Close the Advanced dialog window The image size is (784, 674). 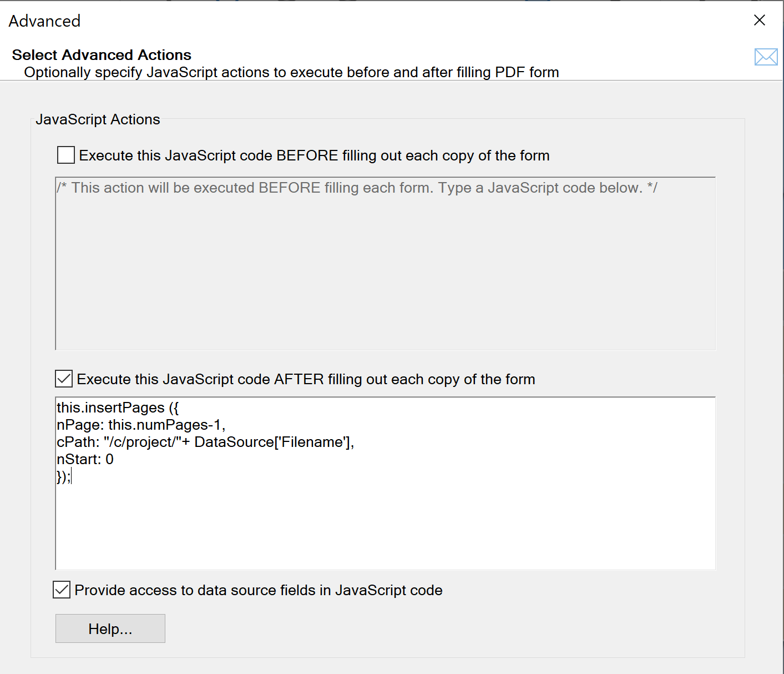click(x=760, y=21)
